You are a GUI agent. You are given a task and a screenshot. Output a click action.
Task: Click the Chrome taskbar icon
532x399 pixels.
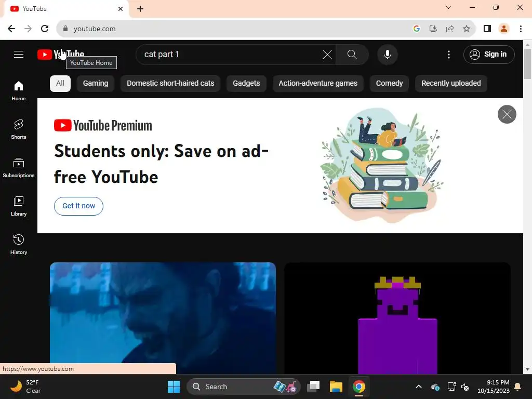[x=358, y=387]
